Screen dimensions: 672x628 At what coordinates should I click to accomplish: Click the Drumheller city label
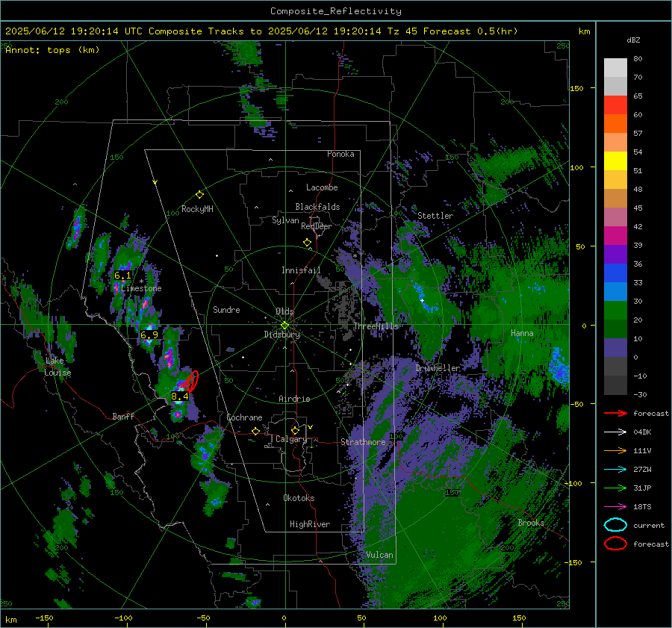(438, 368)
